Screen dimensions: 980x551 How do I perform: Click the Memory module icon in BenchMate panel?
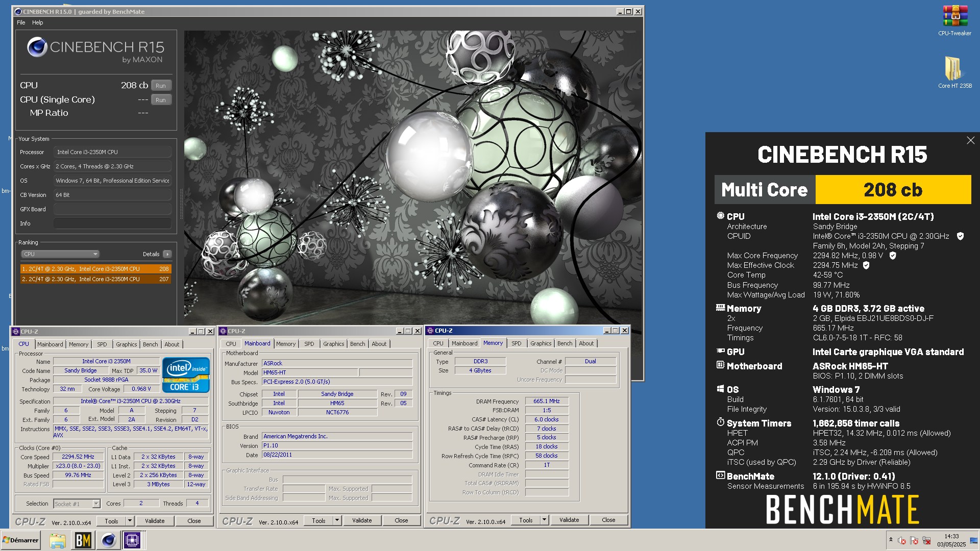pyautogui.click(x=720, y=308)
